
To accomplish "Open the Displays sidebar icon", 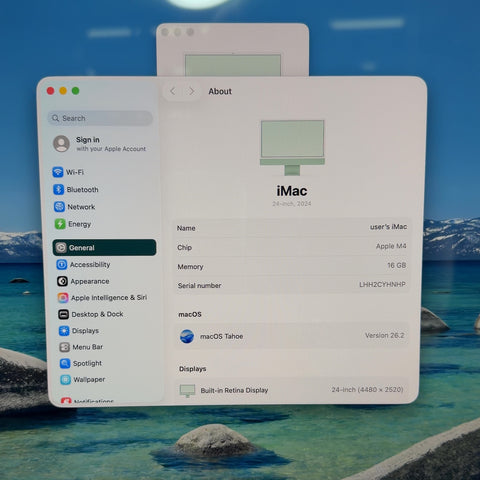I will [64, 331].
